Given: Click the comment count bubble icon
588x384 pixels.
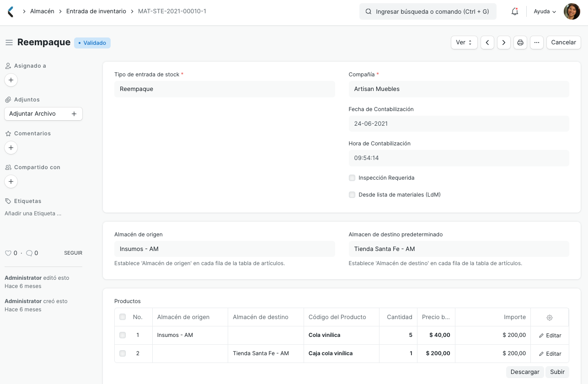Looking at the screenshot, I should [x=29, y=253].
